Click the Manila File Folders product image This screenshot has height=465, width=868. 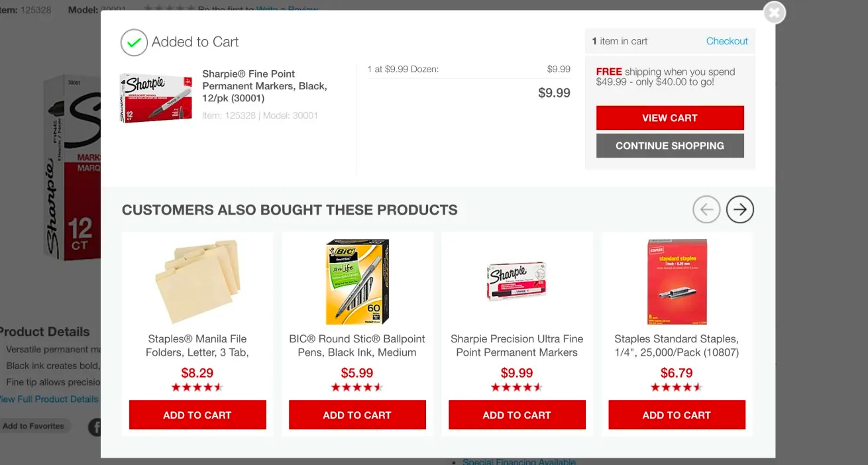click(197, 282)
